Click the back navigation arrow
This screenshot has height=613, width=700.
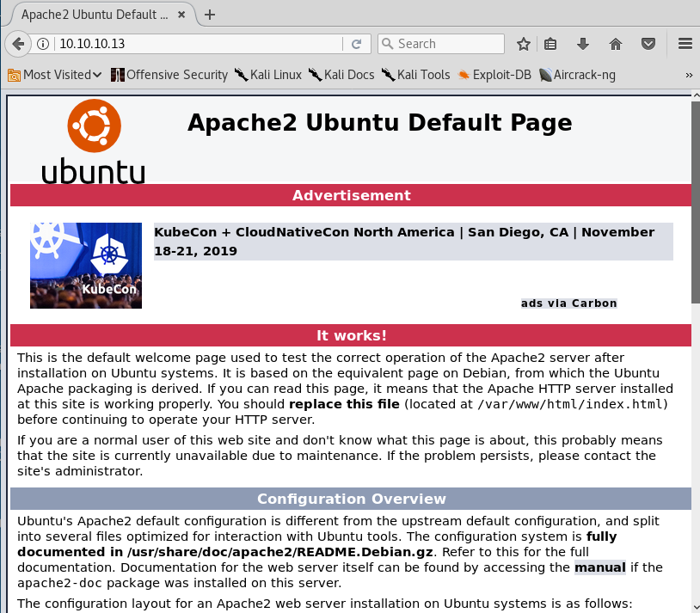click(17, 44)
